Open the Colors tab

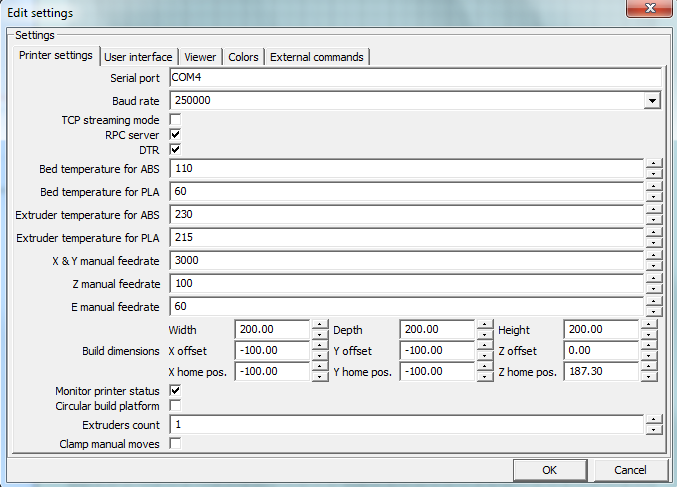tap(243, 57)
